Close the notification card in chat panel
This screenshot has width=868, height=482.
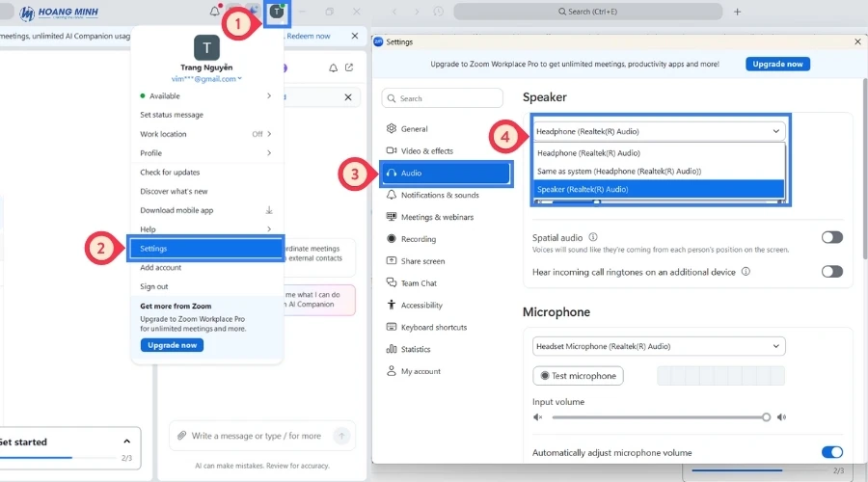347,97
